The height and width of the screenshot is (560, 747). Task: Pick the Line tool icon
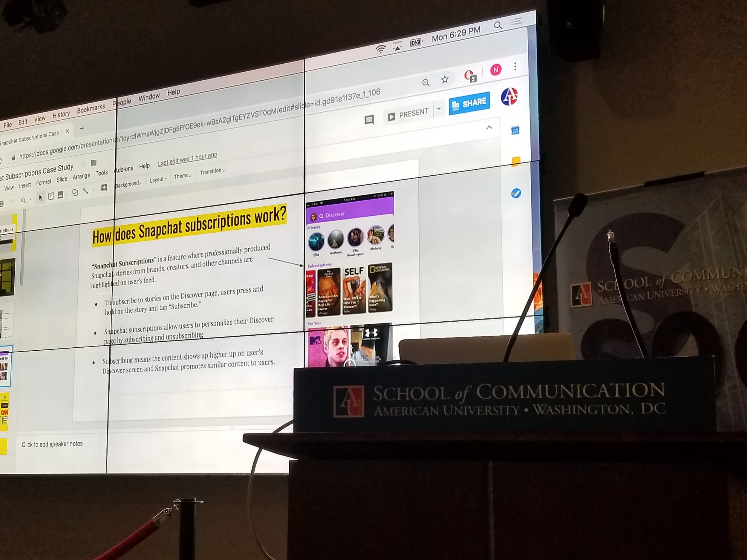click(85, 191)
